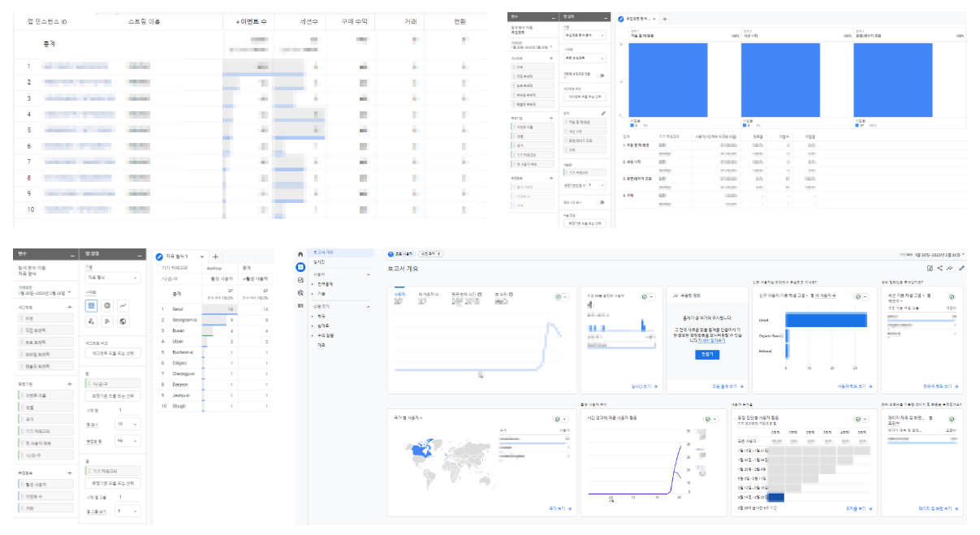The height and width of the screenshot is (535, 980).
Task: Click the blue 만들기 button
Action: point(707,355)
